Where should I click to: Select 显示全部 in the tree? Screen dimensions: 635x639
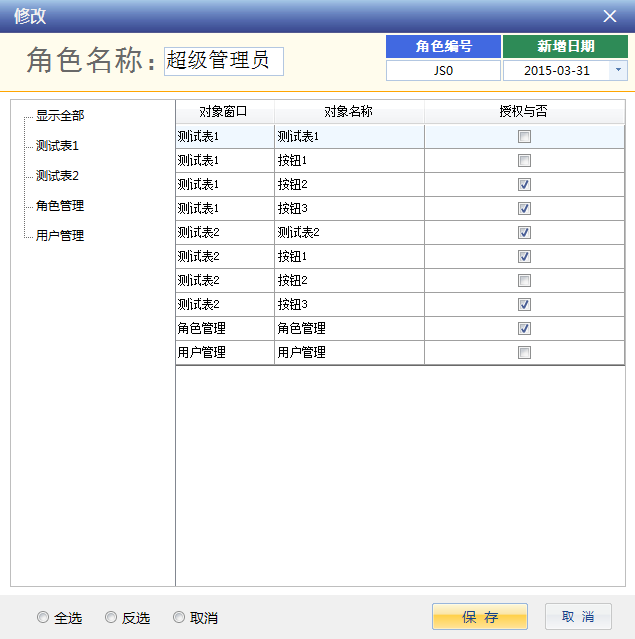click(60, 116)
